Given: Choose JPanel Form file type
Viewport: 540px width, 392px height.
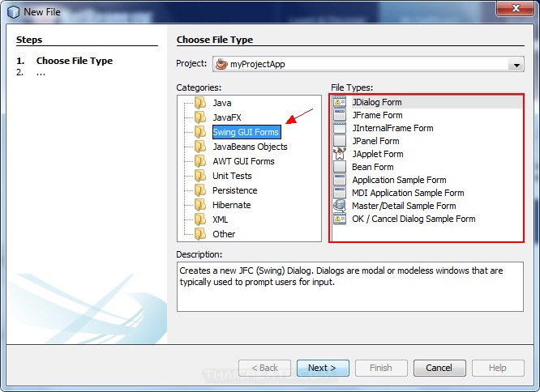Looking at the screenshot, I should click(x=375, y=141).
